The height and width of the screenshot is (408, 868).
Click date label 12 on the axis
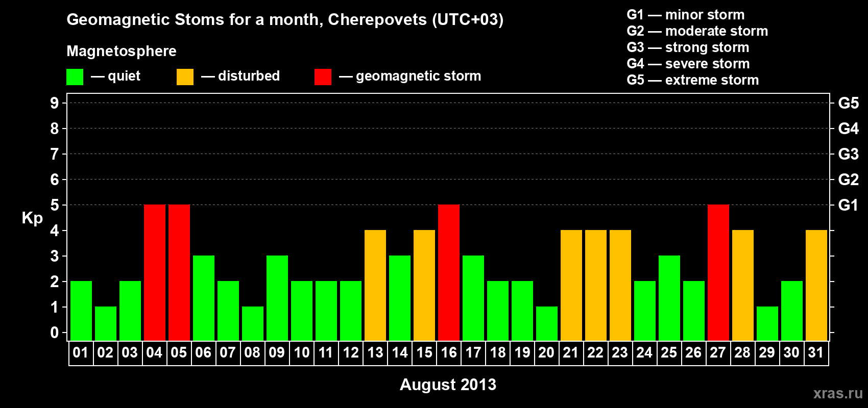tap(351, 353)
